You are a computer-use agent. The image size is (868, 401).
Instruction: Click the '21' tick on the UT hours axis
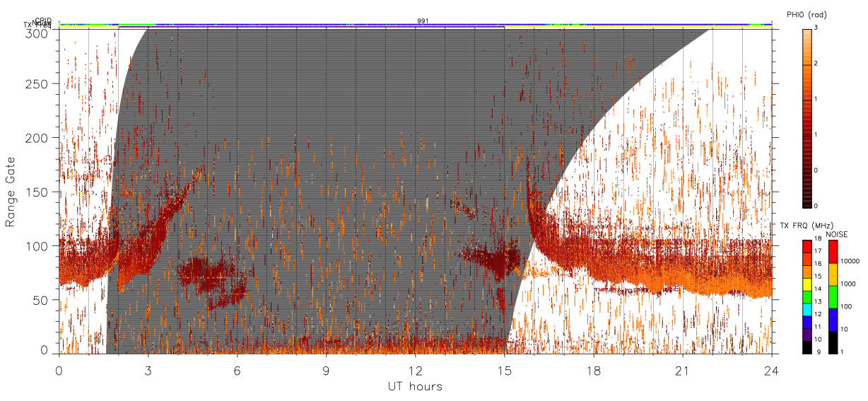(683, 370)
